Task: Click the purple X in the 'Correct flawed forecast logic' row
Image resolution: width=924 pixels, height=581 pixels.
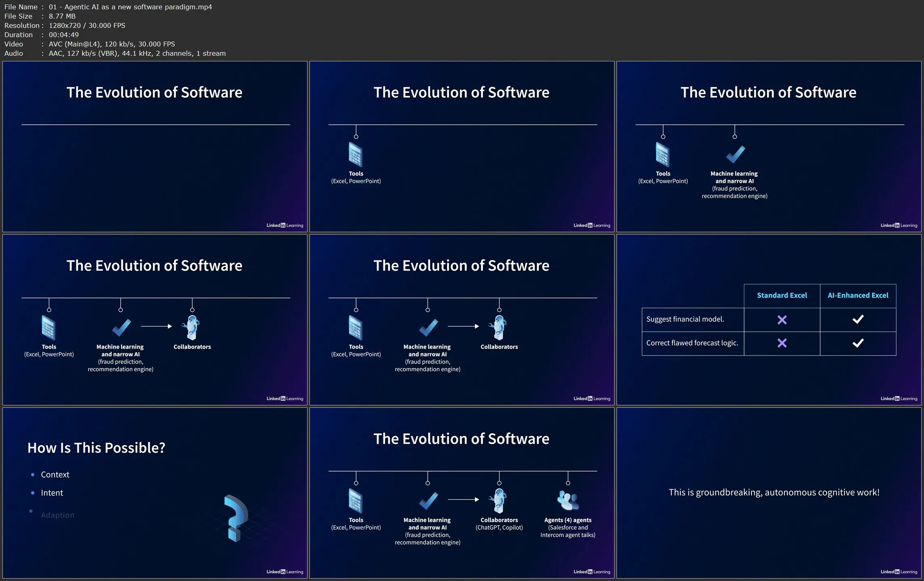Action: click(782, 343)
